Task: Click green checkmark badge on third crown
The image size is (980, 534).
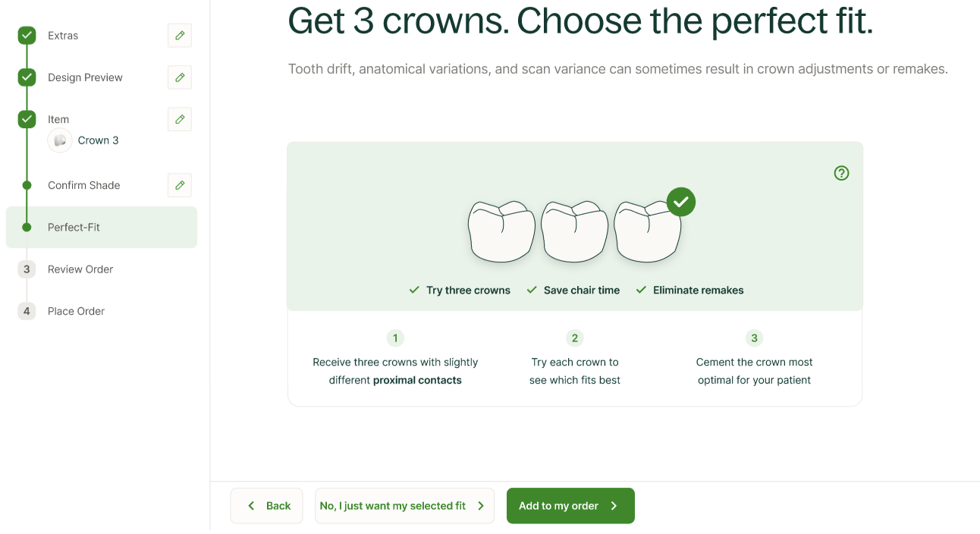Action: 681,202
